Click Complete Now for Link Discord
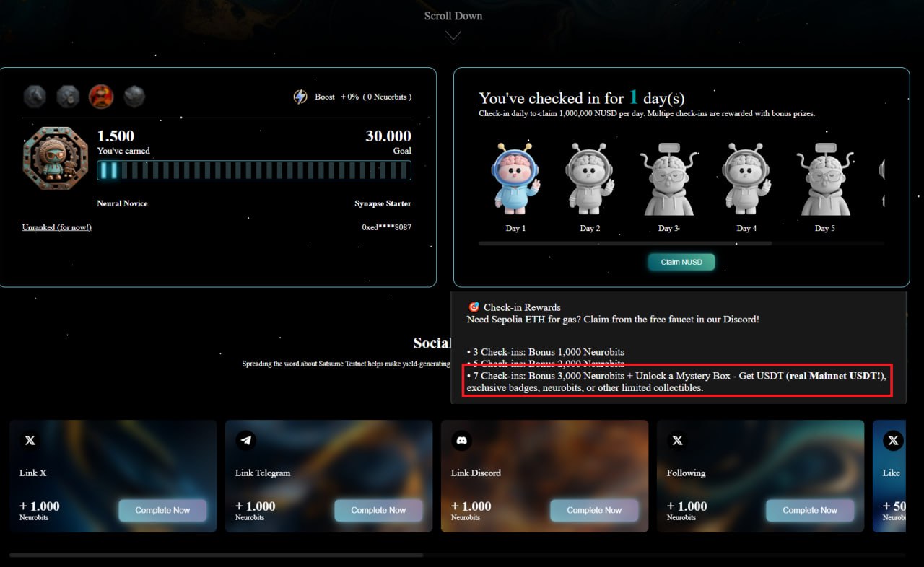Viewport: 924px width, 567px height. [594, 510]
